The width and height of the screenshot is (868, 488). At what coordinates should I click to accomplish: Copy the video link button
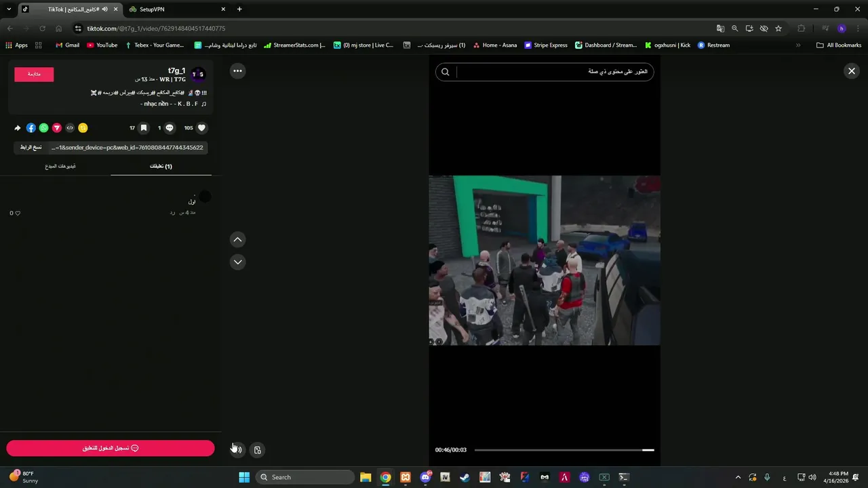click(31, 147)
